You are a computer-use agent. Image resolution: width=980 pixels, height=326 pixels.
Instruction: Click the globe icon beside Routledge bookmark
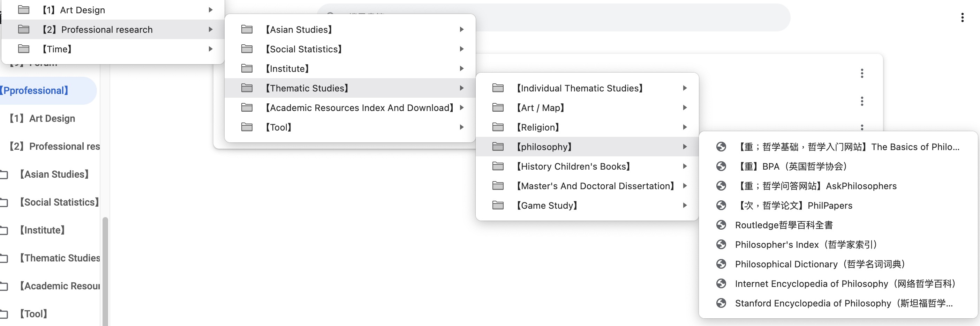pos(721,225)
